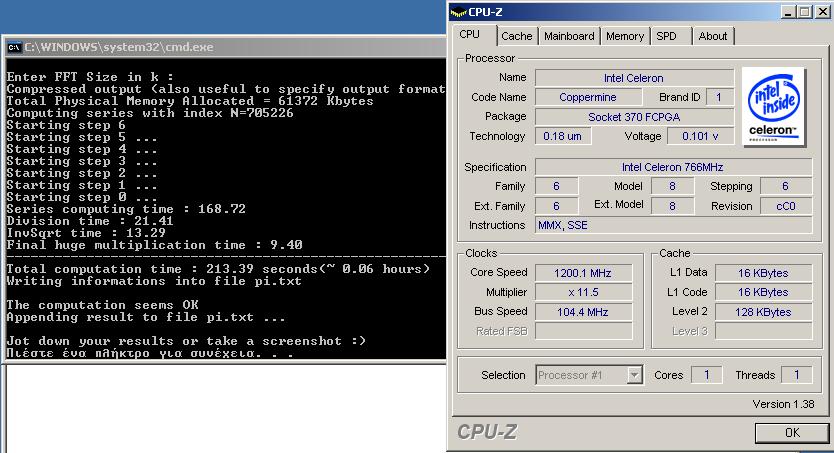This screenshot has height=453, width=834.
Task: Click the CPU-Z title bar icon
Action: tap(458, 12)
